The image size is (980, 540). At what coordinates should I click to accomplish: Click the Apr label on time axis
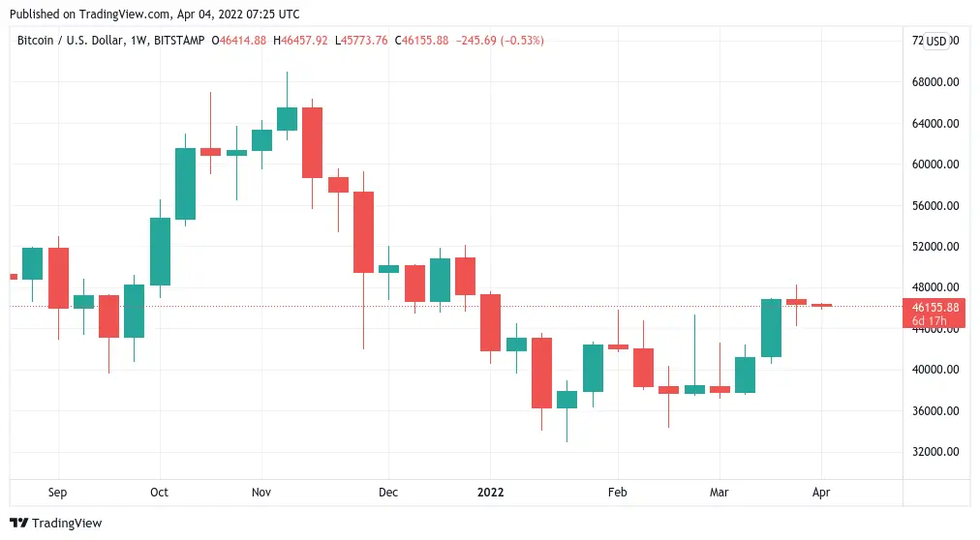click(820, 493)
